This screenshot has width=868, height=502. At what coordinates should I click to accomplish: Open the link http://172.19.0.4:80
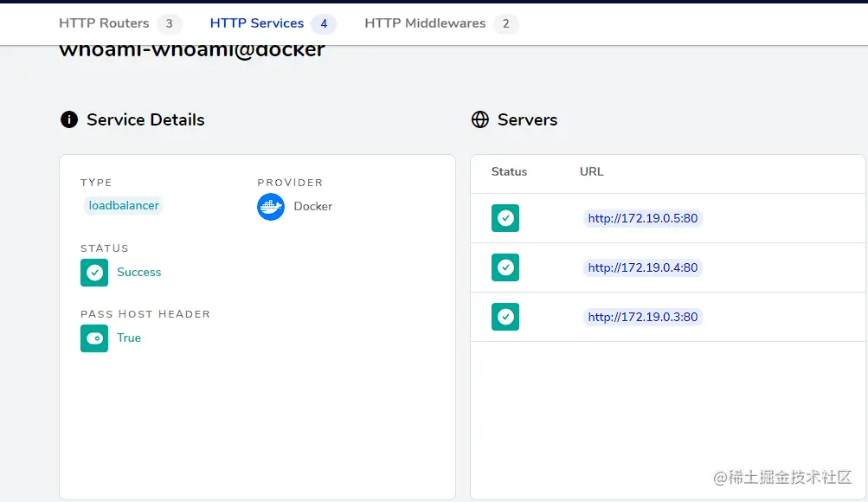(642, 267)
